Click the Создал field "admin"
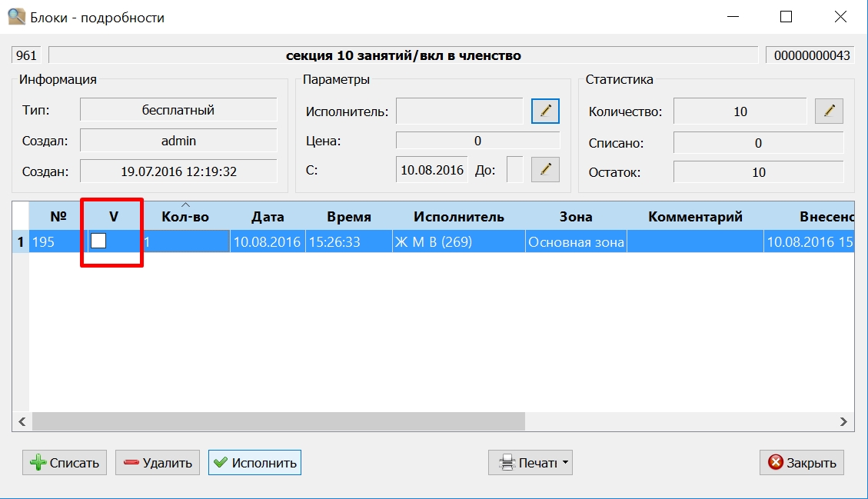 178,141
